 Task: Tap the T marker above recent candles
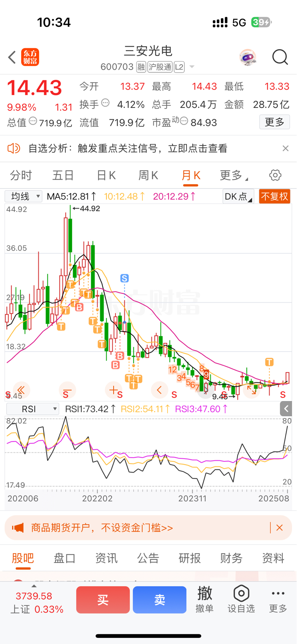pos(269,362)
